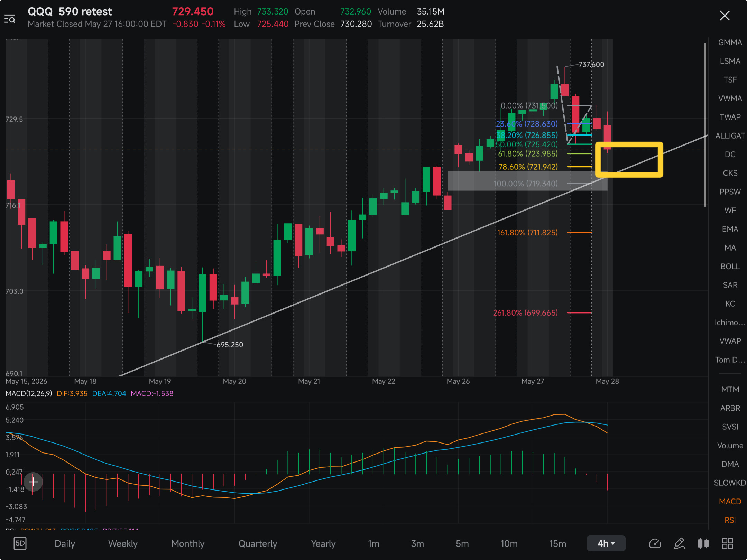747x560 pixels.
Task: Open the candlestick chart type icon
Action: (703, 543)
